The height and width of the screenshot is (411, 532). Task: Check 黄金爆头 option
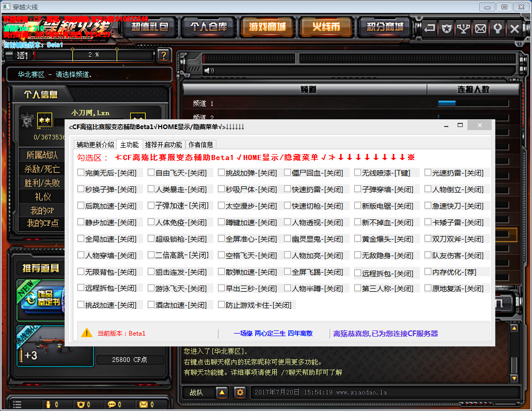click(357, 239)
